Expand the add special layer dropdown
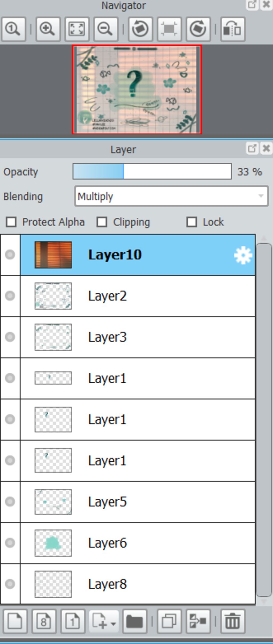 pos(103,621)
